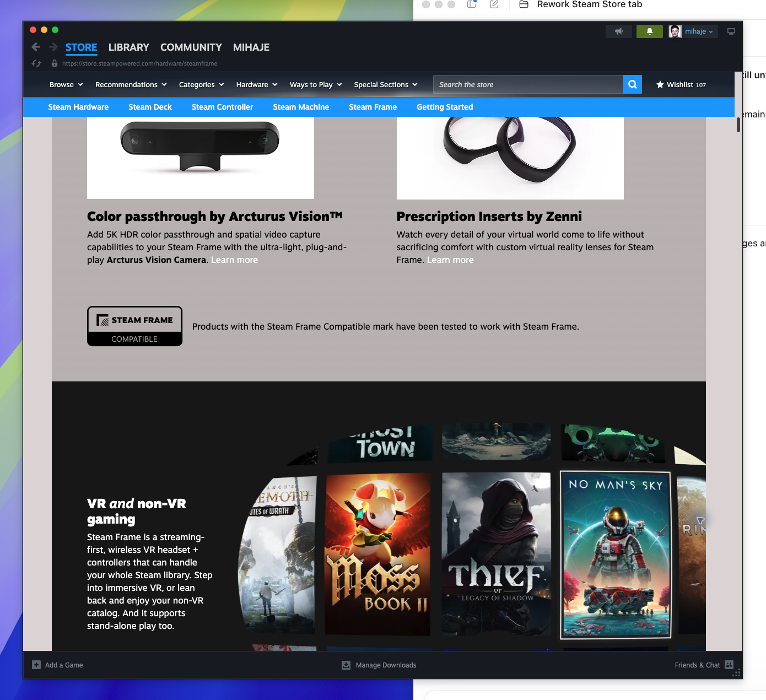
Task: Open Friends & Chat label
Action: (697, 665)
